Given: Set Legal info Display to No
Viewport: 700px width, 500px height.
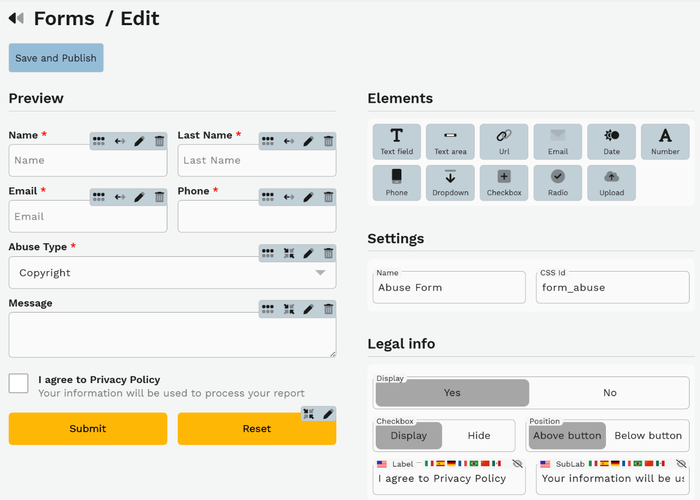Looking at the screenshot, I should [x=610, y=393].
